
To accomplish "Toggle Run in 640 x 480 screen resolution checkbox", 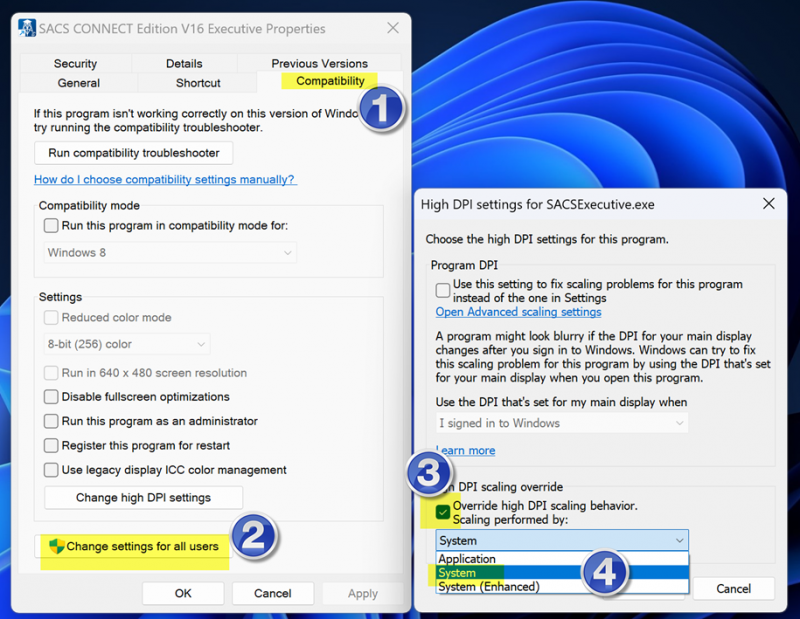I will 51,373.
